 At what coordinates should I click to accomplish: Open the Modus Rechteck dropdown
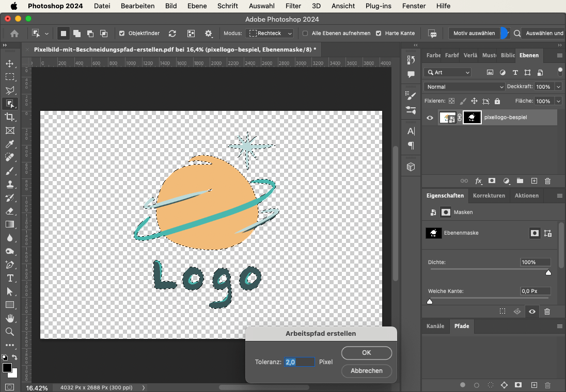(x=271, y=34)
